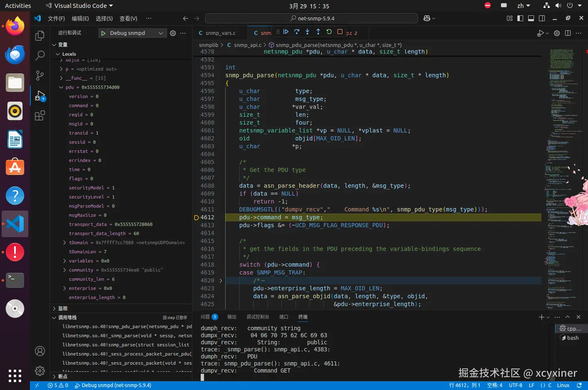Stop debugging with the red square

coord(340,32)
